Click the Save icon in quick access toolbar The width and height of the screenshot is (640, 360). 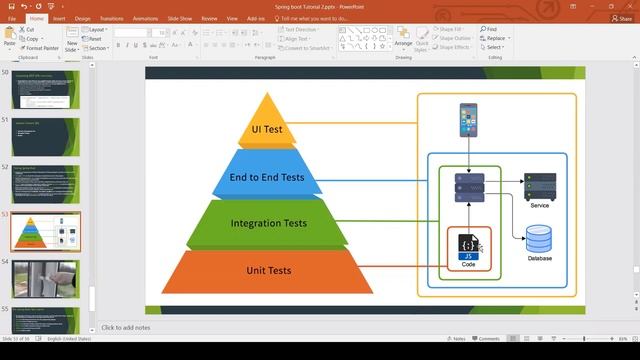[x=11, y=7]
